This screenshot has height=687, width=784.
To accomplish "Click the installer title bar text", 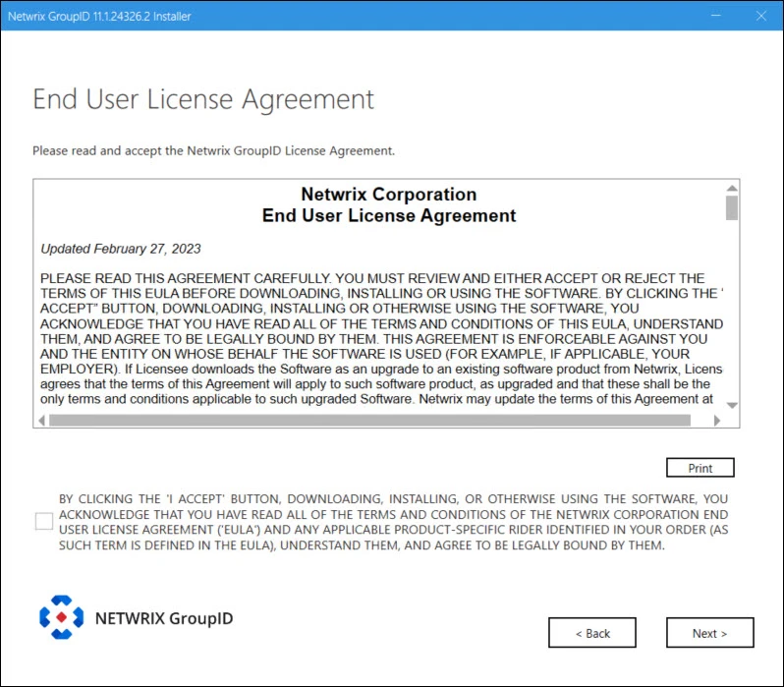I will tap(99, 17).
